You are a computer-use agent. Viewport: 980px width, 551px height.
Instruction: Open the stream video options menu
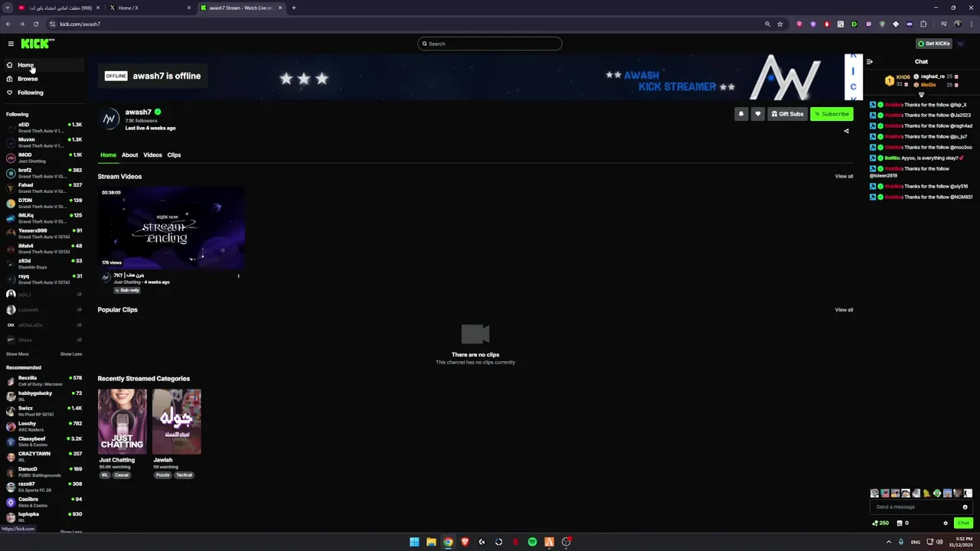pyautogui.click(x=238, y=276)
